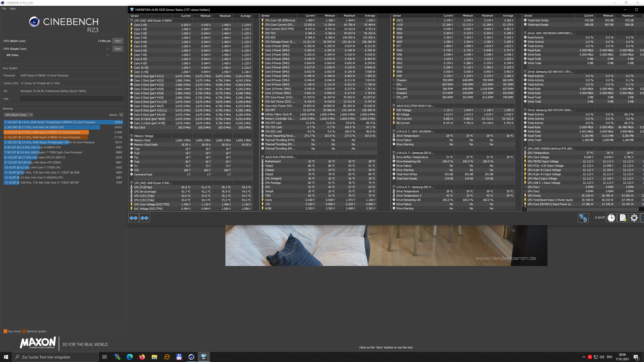644x362 pixels.
Task: Open HWiNFO sensor settings gear icon
Action: click(634, 218)
